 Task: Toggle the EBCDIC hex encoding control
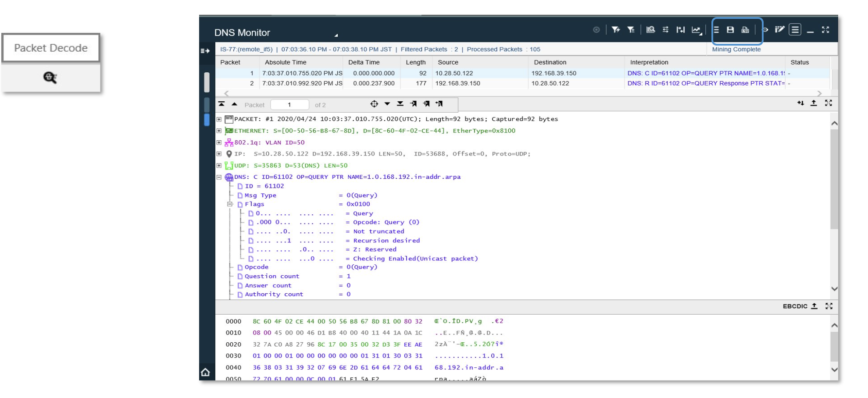click(x=795, y=306)
